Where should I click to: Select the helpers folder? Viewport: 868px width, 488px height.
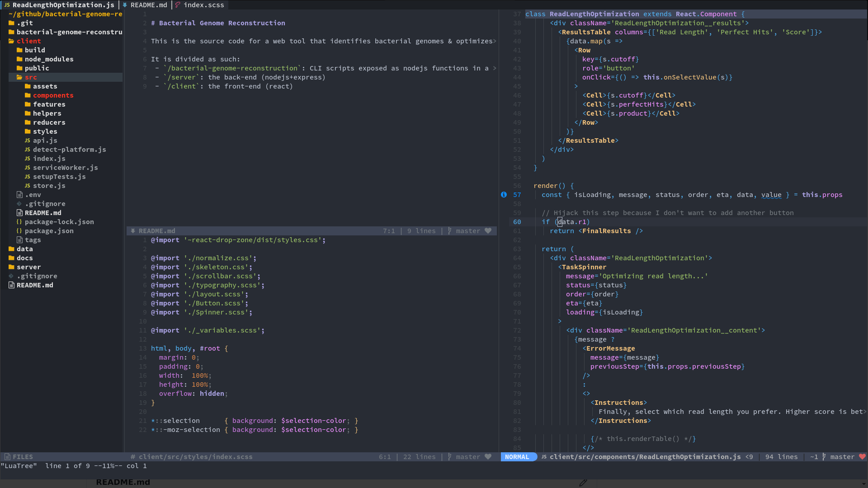tap(46, 113)
